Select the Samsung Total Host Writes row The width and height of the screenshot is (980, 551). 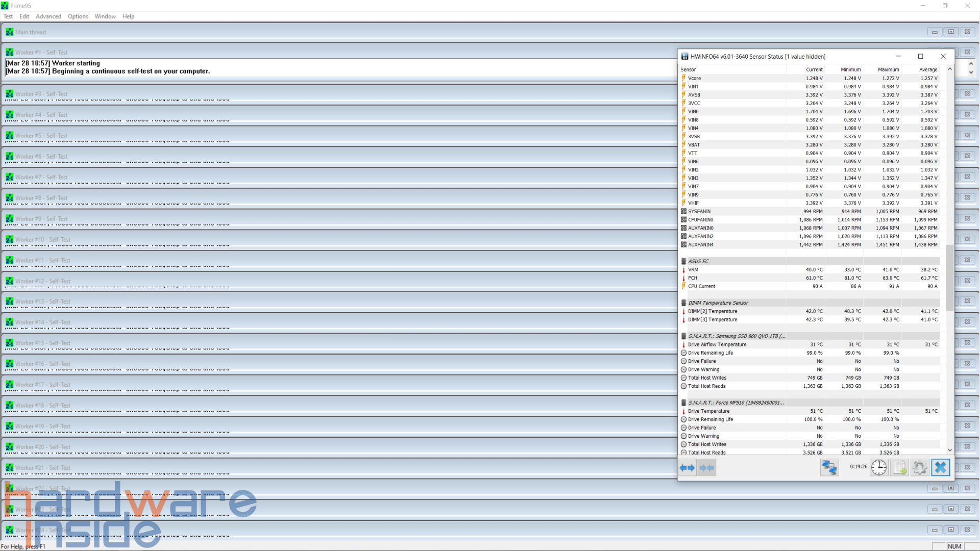(810, 378)
